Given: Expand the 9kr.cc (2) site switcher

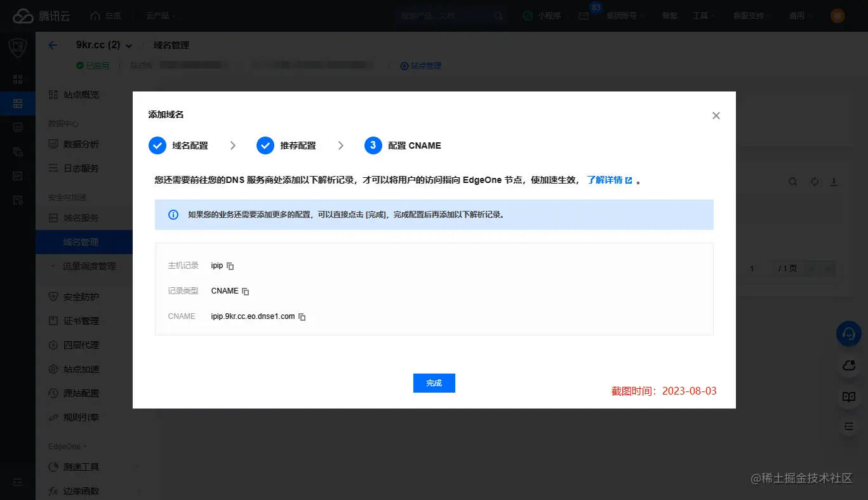Looking at the screenshot, I should coord(104,45).
